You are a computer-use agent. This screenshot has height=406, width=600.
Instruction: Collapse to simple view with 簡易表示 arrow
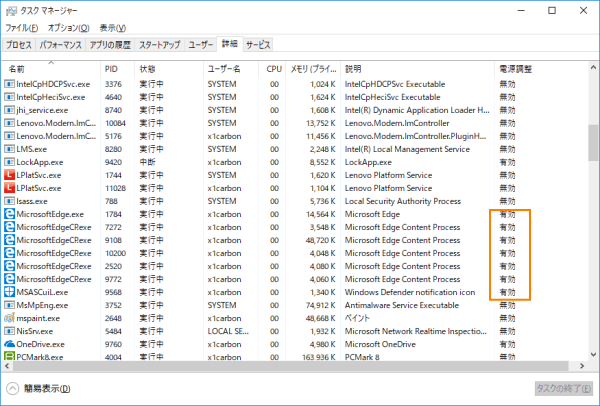(13, 388)
